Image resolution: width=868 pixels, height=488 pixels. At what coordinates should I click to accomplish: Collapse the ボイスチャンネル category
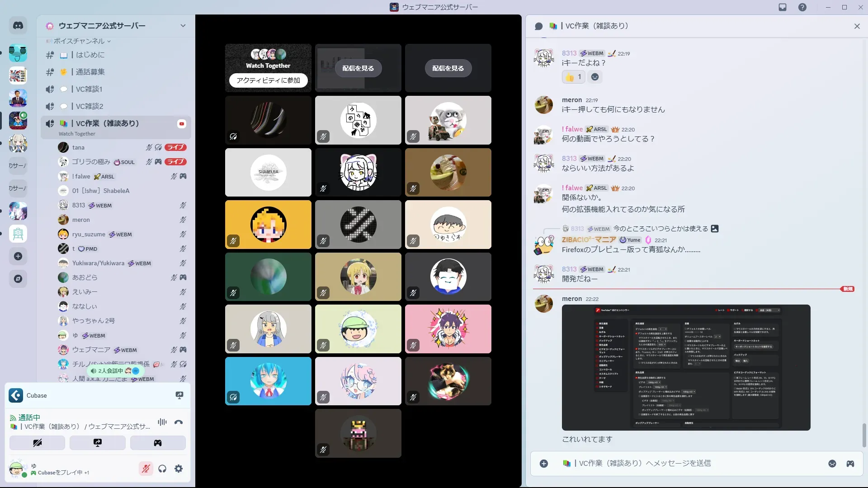point(79,41)
